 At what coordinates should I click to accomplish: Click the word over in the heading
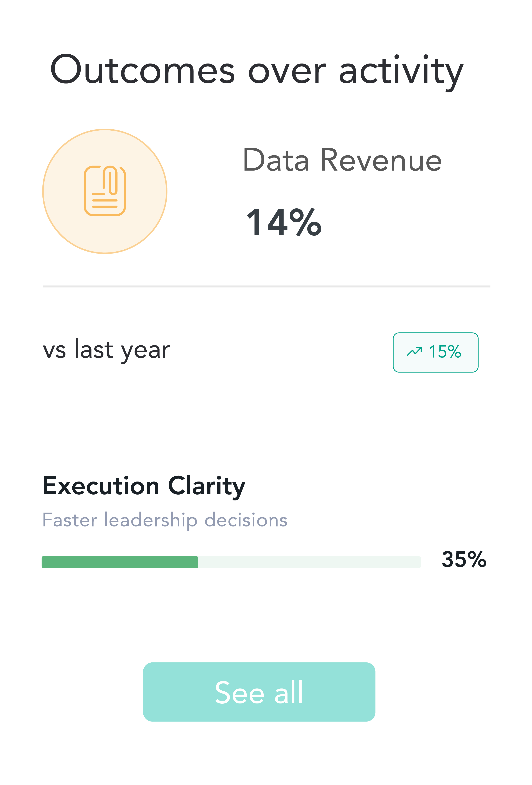pyautogui.click(x=287, y=72)
